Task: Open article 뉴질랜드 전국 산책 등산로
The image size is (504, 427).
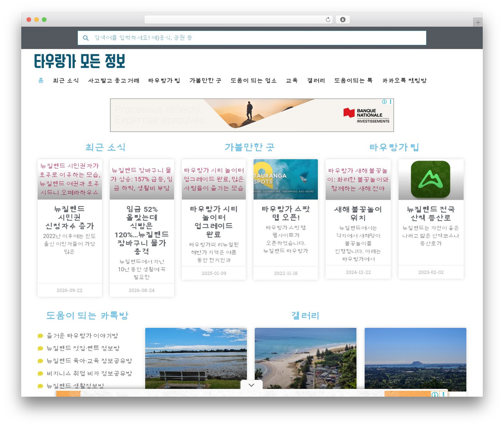Action: click(x=431, y=213)
